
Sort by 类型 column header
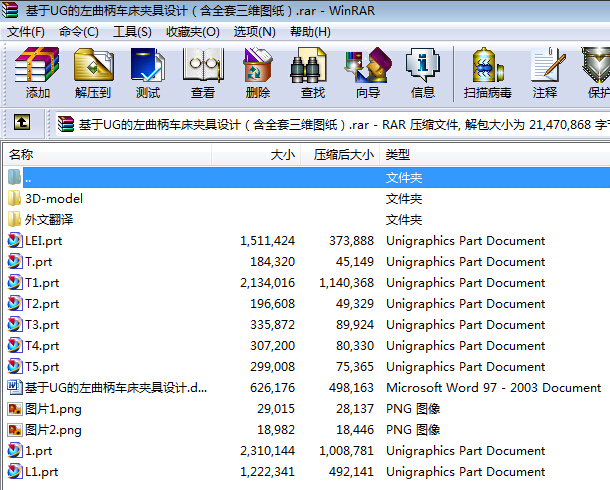pyautogui.click(x=494, y=155)
